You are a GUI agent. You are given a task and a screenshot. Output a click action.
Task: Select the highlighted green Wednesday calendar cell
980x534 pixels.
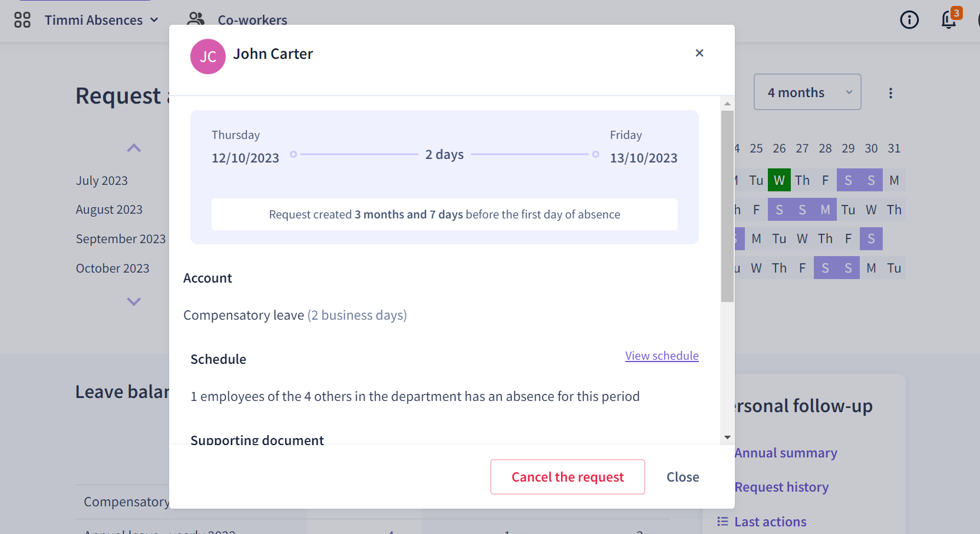point(779,180)
